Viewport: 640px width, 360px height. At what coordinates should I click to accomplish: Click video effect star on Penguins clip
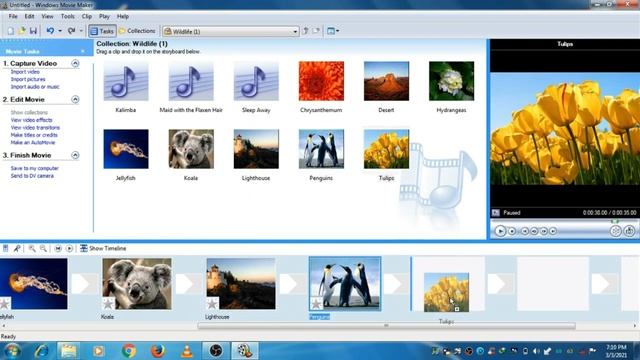(316, 304)
